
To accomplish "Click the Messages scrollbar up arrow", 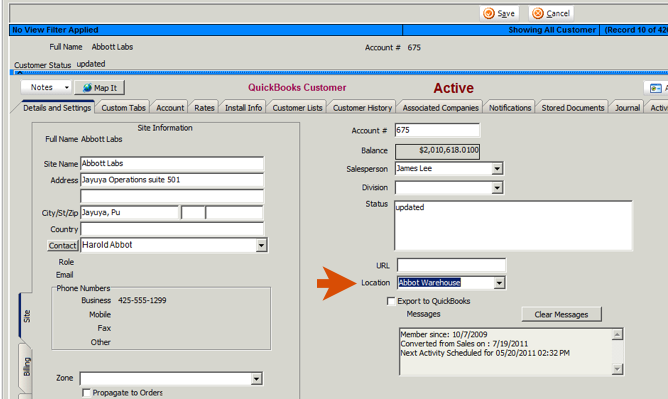I will point(617,334).
